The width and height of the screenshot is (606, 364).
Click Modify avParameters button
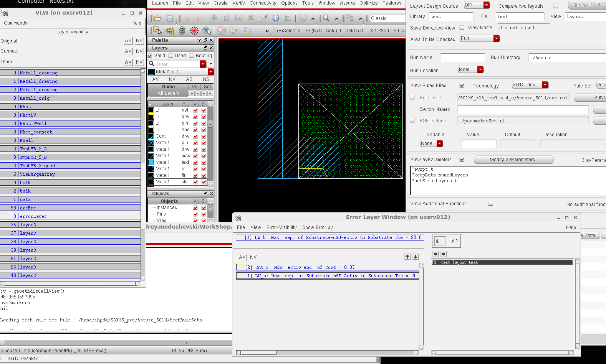pos(513,160)
